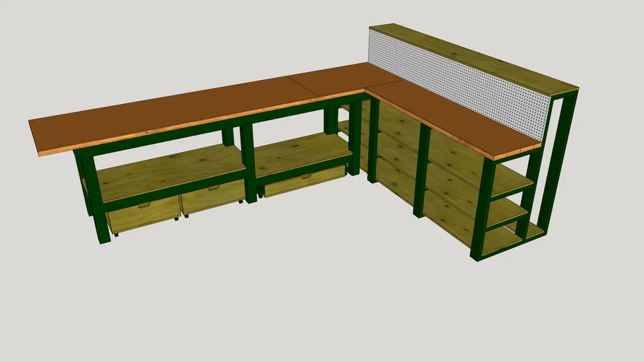Click the green leg between left bays
Screen dimensions: 644x362
pos(248,166)
